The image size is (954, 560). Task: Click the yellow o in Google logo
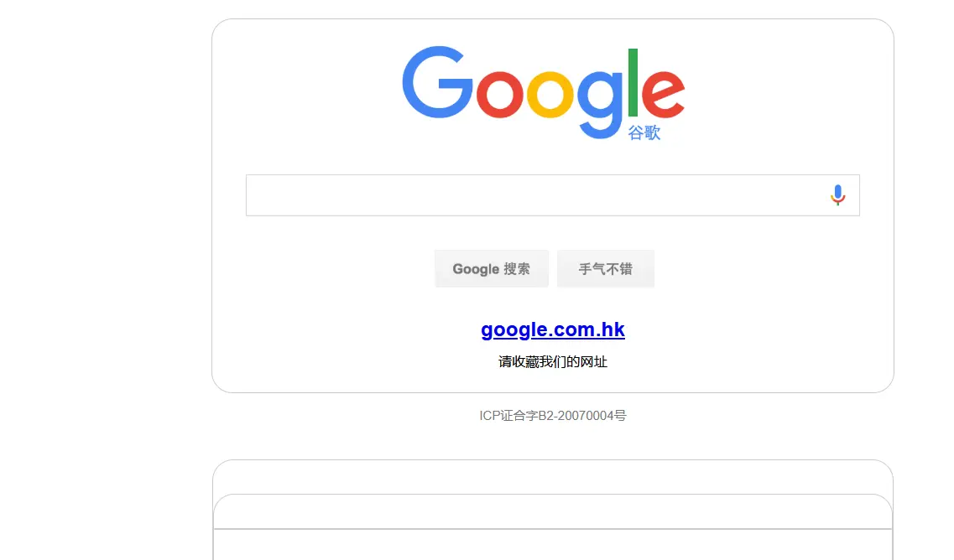point(550,94)
